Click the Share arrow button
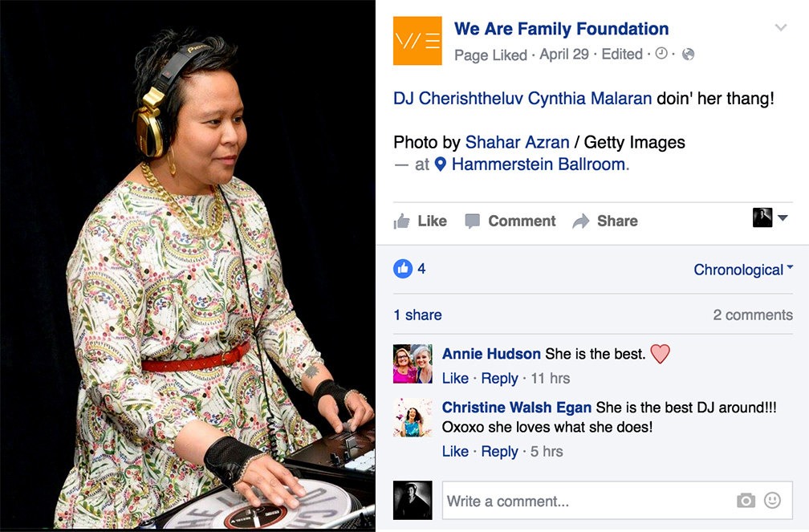This screenshot has width=809, height=532. pyautogui.click(x=605, y=221)
